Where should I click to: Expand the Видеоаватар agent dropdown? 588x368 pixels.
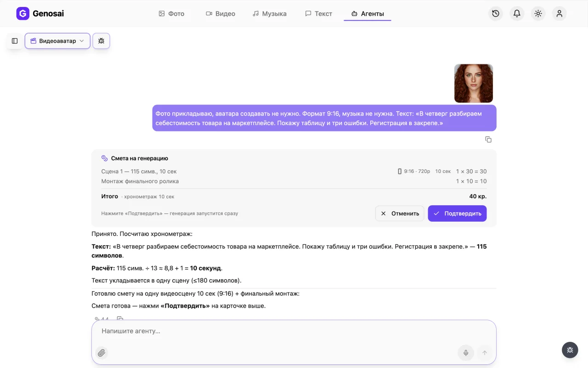click(57, 41)
